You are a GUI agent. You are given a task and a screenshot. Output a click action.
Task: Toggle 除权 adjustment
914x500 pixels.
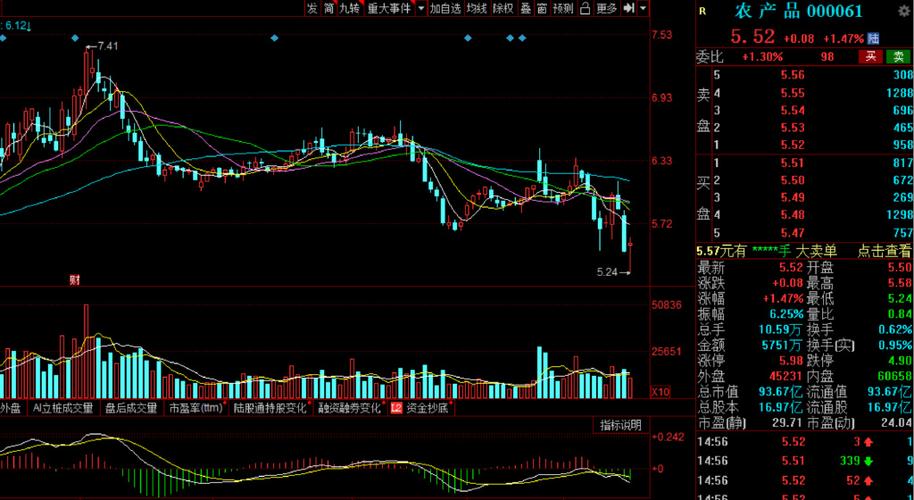click(503, 8)
